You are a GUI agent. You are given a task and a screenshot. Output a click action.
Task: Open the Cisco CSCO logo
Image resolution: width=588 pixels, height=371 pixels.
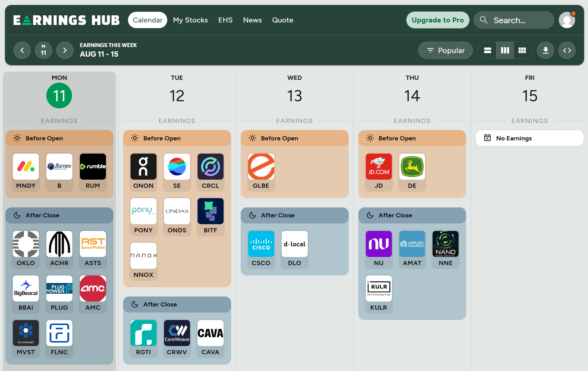point(261,244)
